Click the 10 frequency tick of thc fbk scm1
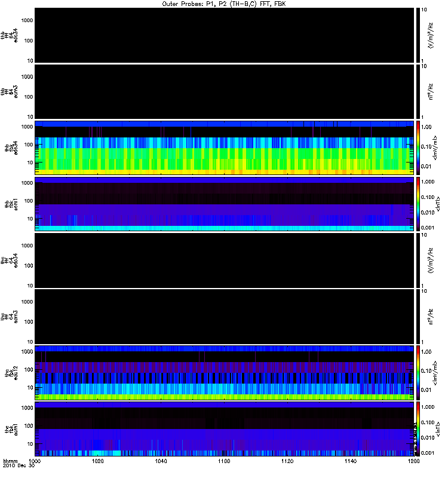Screen dimensions: 448x478 point(30,444)
